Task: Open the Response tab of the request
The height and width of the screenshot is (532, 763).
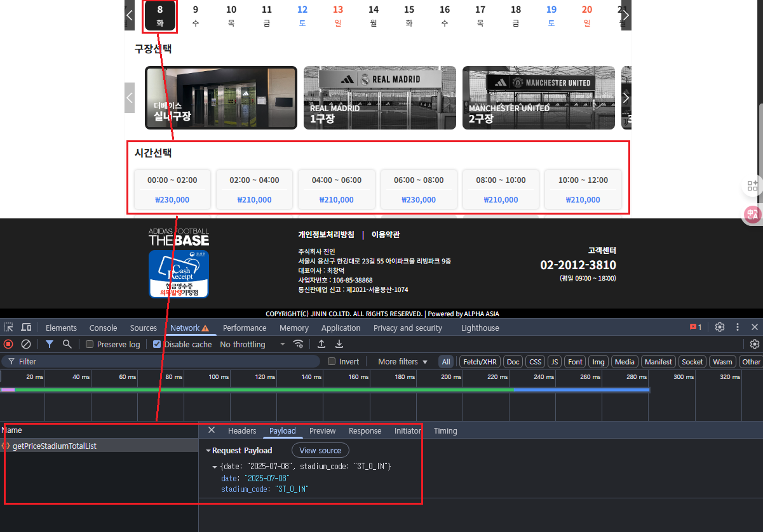Action: [365, 430]
